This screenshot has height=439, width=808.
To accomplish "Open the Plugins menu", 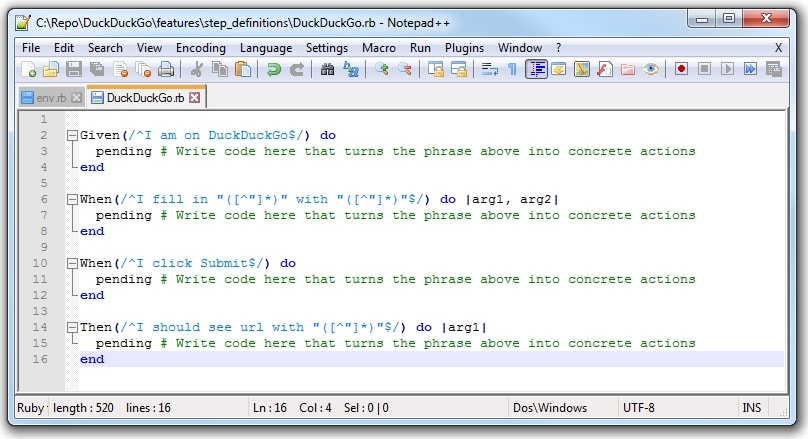I will click(x=464, y=48).
